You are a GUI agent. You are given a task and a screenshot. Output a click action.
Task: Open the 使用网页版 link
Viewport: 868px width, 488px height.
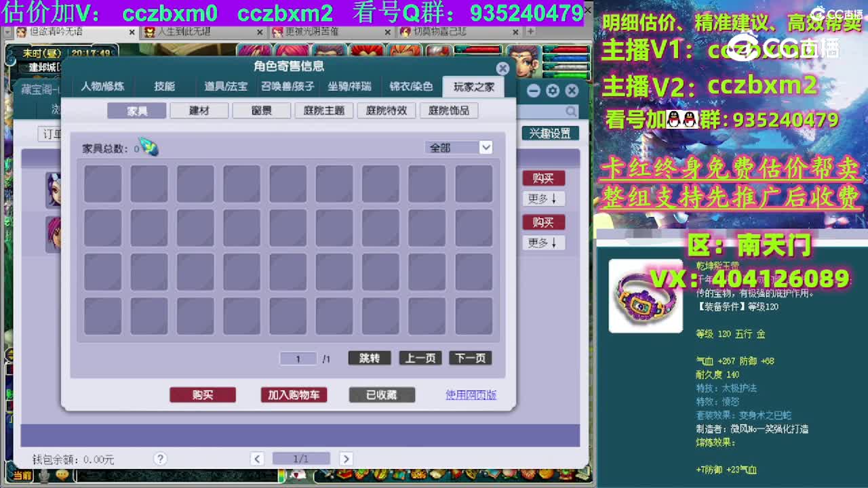click(x=471, y=395)
